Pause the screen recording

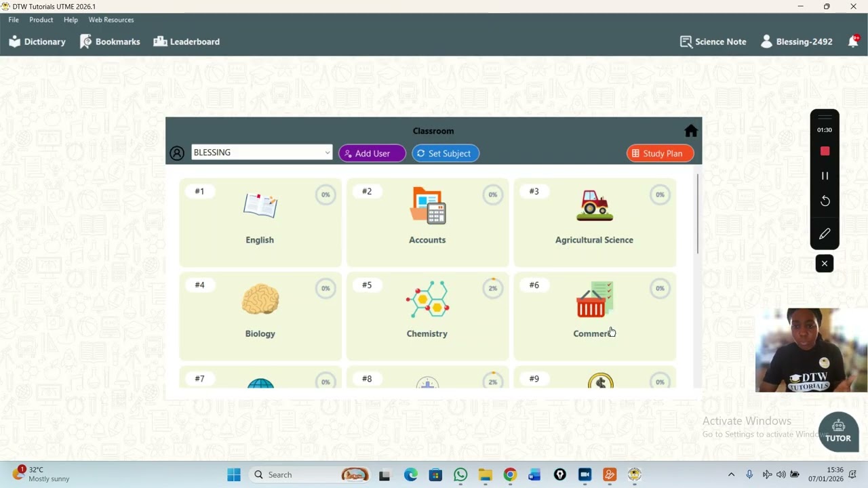click(x=825, y=176)
